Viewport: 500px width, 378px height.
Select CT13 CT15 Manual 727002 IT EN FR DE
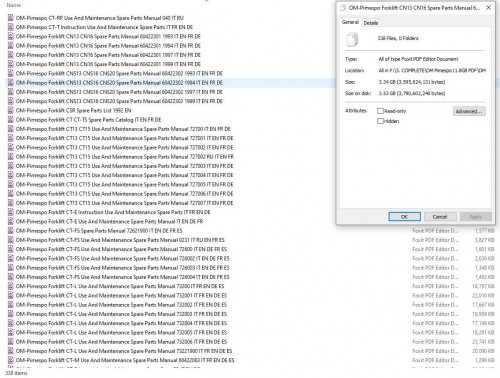(124, 148)
